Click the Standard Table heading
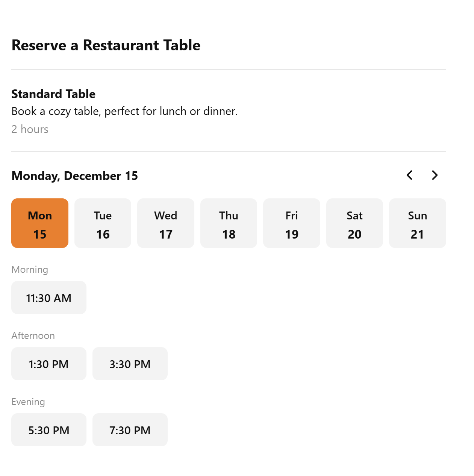This screenshot has height=476, width=474. [53, 94]
